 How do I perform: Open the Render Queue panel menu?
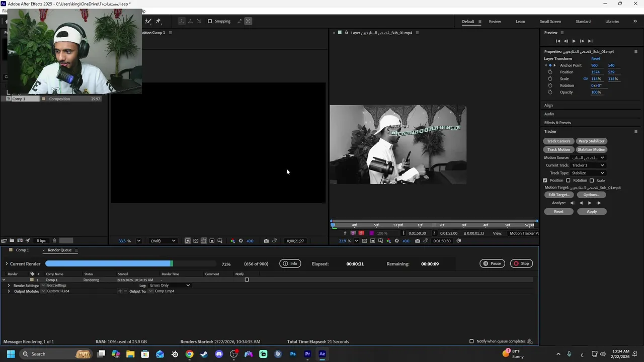point(76,250)
